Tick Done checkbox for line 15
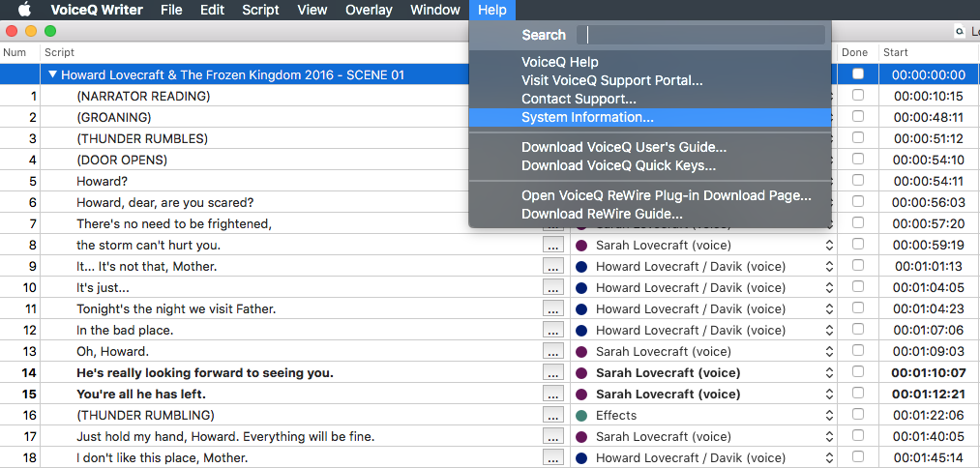 [x=858, y=393]
